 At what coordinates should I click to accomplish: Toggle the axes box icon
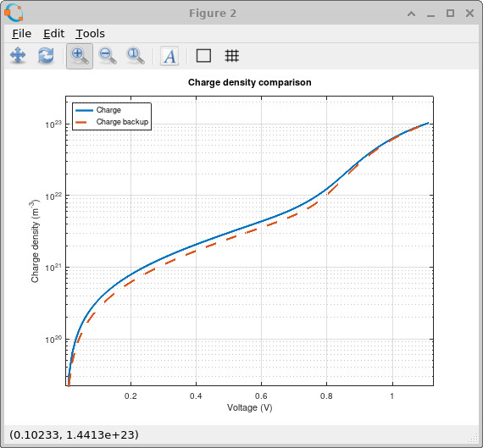(203, 56)
